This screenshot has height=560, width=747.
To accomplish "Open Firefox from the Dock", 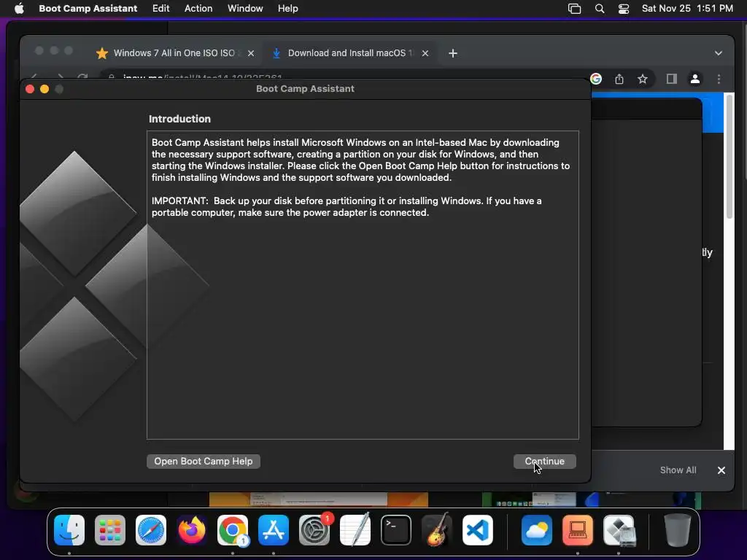I will tap(192, 530).
